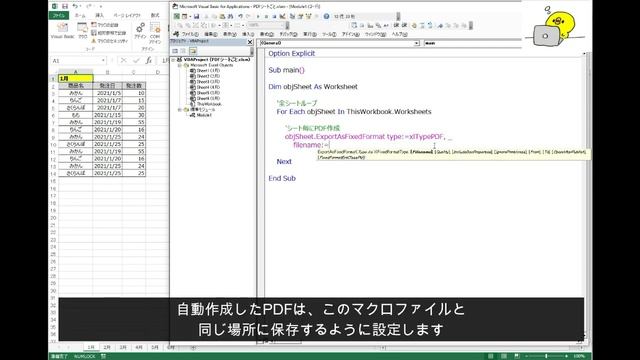This screenshot has height=360, width=640.
Task: Click the Find binoculars icon in VBA toolbar
Action: pyautogui.click(x=231, y=16)
